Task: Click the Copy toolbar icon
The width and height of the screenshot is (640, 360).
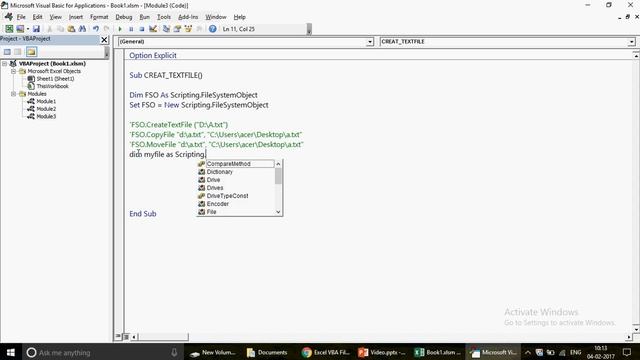Action: click(x=60, y=29)
